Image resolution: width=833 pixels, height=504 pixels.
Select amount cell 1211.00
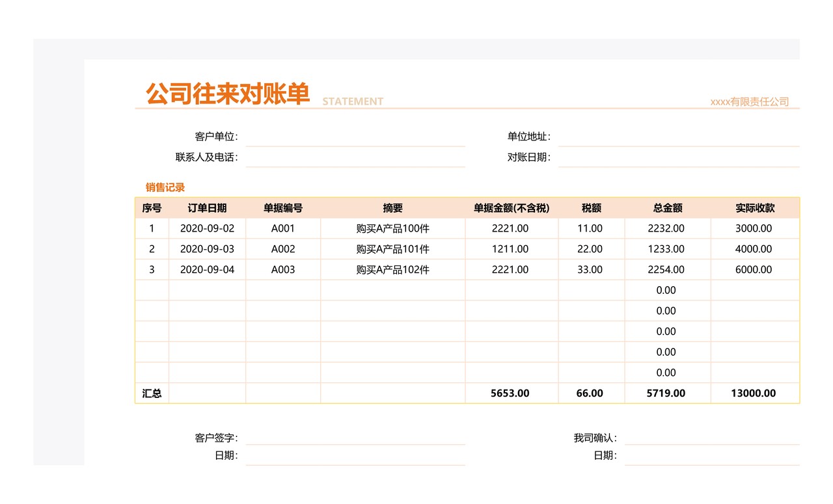510,249
